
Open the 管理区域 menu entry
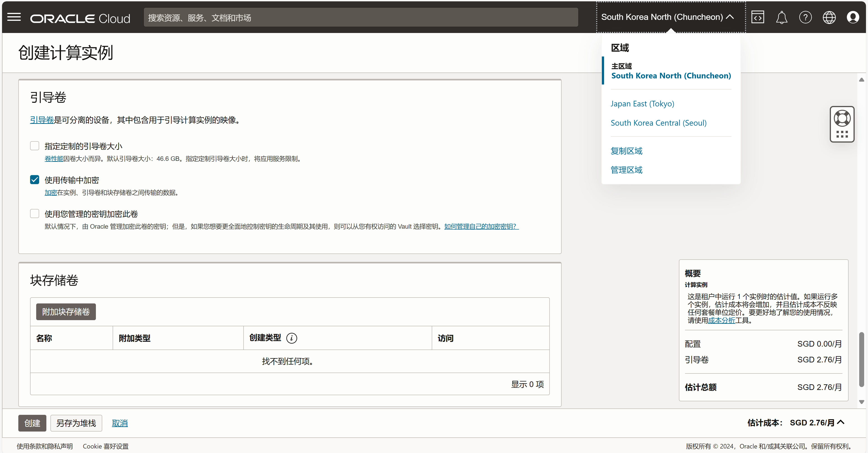(x=626, y=170)
